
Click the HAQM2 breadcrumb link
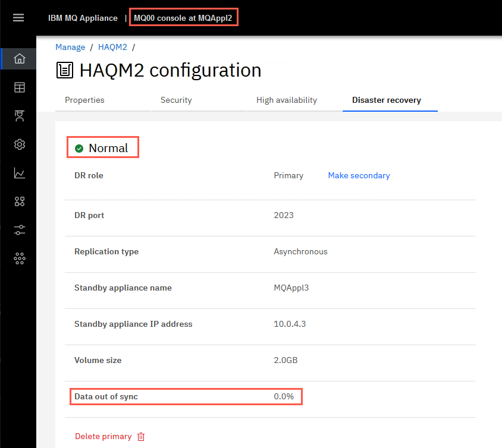click(112, 48)
